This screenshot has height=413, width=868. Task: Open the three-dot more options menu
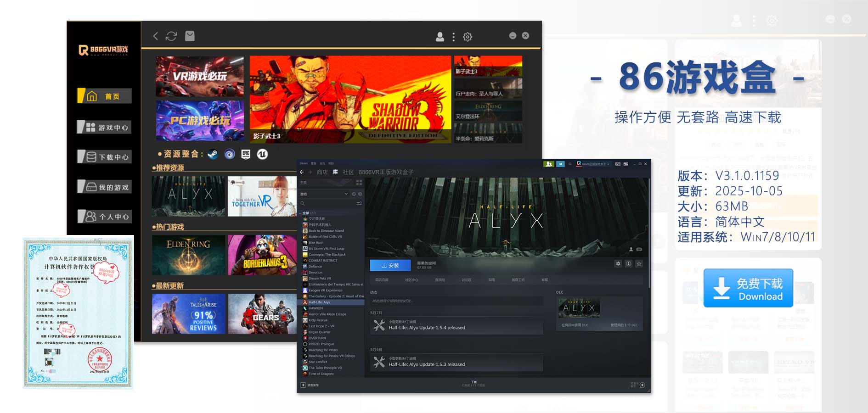[x=453, y=37]
